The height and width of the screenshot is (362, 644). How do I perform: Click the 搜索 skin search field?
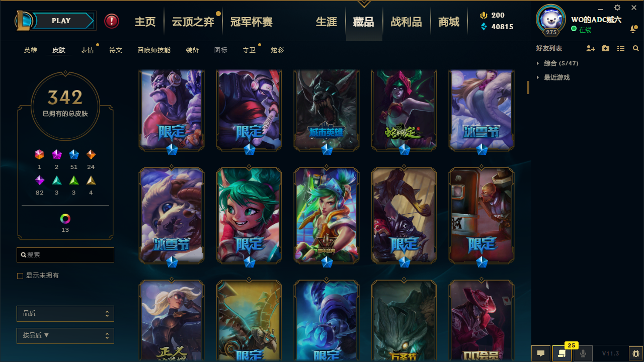[65, 255]
